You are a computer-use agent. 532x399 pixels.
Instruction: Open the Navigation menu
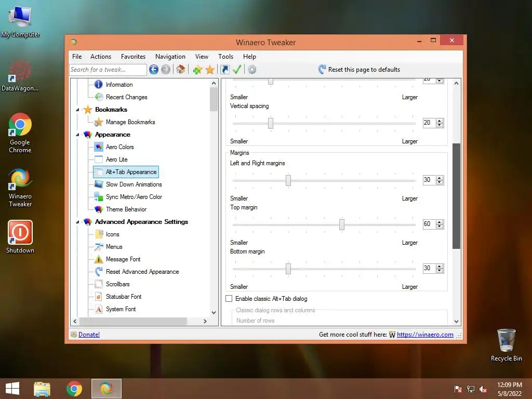tap(170, 57)
